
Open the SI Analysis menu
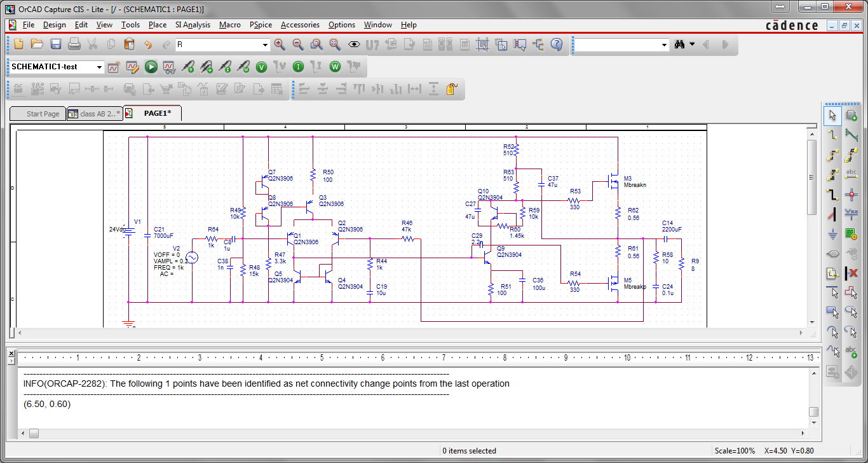tap(193, 25)
